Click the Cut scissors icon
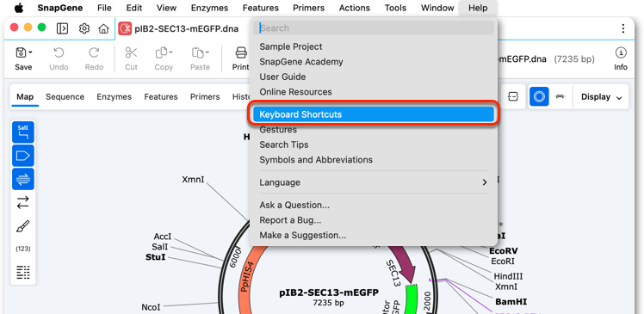Image resolution: width=644 pixels, height=314 pixels. tap(131, 52)
